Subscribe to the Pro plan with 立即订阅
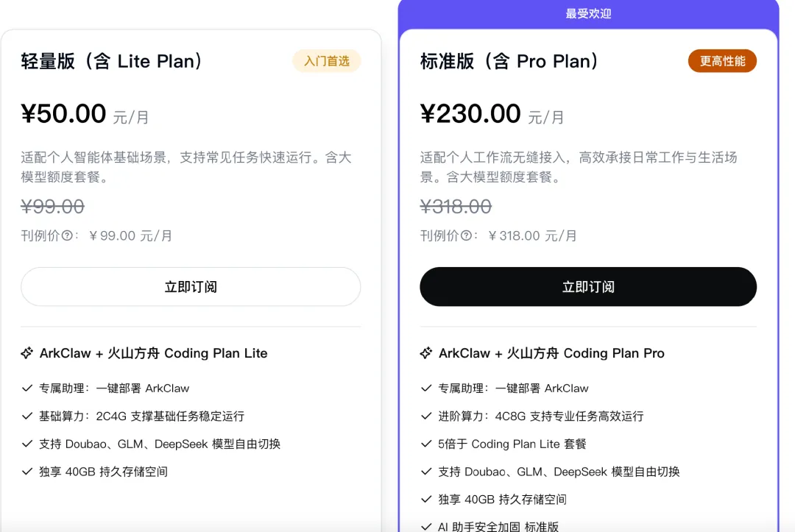The width and height of the screenshot is (795, 532). [587, 287]
